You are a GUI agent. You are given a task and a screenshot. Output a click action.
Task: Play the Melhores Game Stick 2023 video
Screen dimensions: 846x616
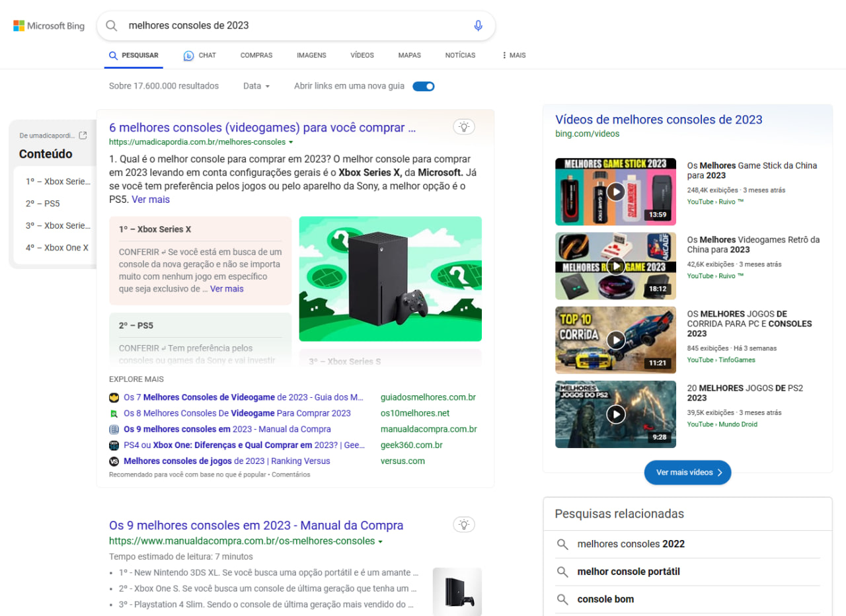(x=615, y=191)
